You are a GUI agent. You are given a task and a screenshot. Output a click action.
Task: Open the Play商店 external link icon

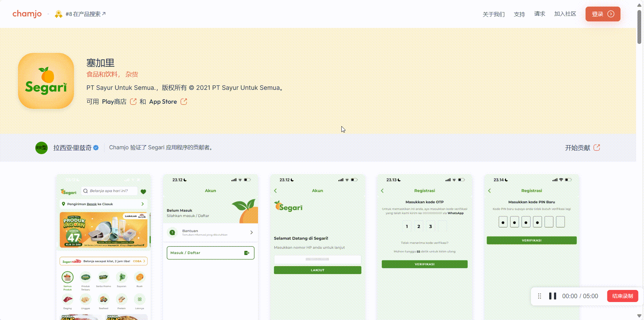tap(133, 102)
